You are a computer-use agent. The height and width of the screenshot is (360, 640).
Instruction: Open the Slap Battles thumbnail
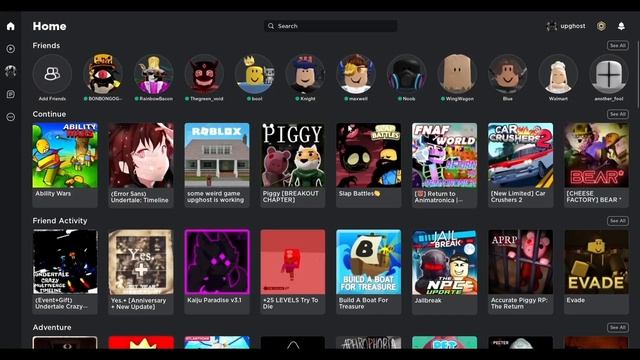point(369,156)
